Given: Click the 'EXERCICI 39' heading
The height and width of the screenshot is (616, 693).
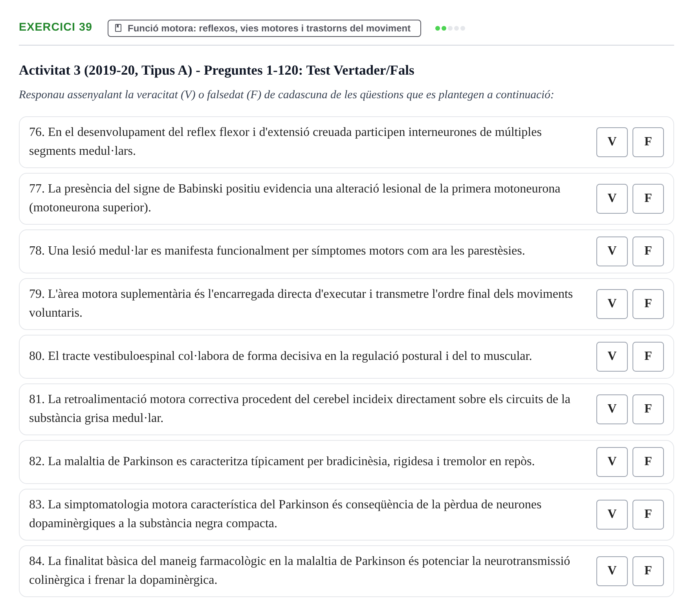Looking at the screenshot, I should 55,27.
